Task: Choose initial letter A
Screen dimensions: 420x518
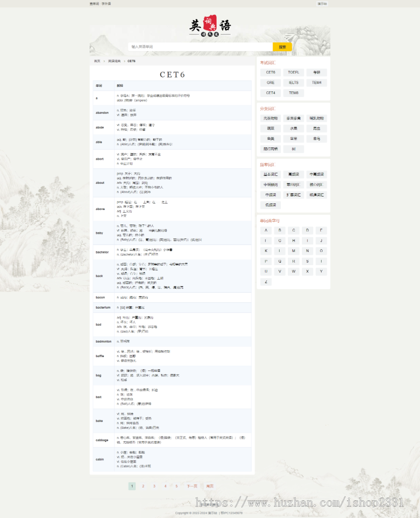Action: pyautogui.click(x=266, y=230)
